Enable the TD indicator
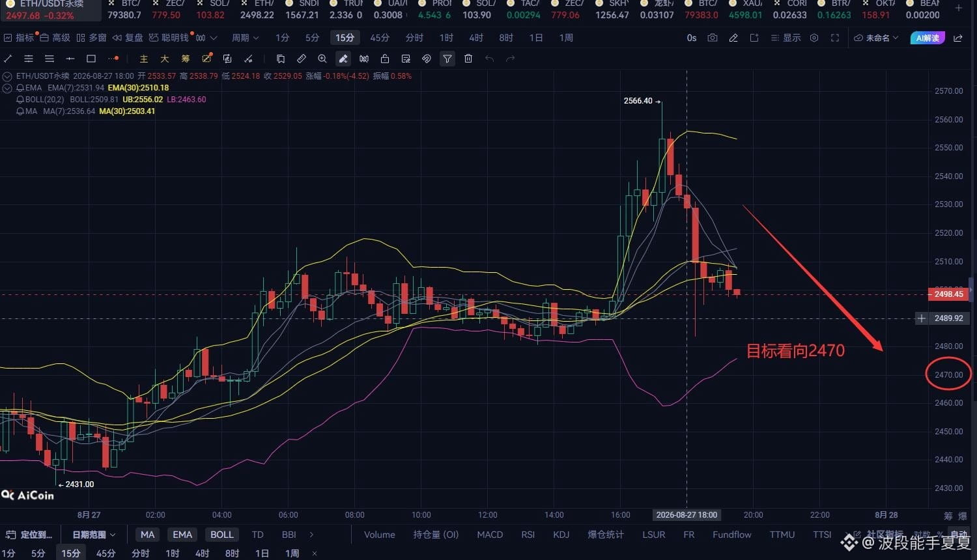The height and width of the screenshot is (560, 977). click(258, 535)
